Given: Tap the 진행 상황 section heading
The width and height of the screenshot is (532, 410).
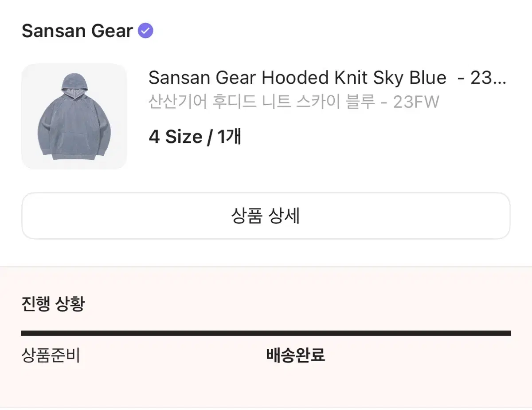Looking at the screenshot, I should point(53,304).
